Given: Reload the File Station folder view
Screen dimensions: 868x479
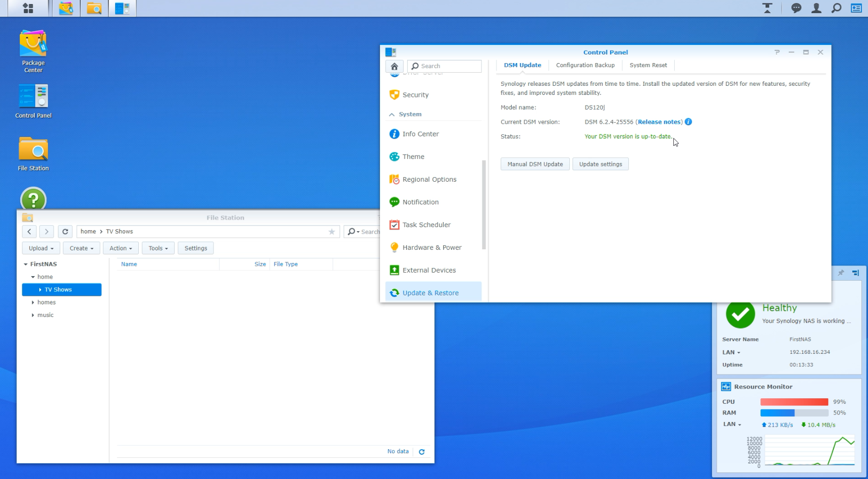Looking at the screenshot, I should (x=65, y=232).
